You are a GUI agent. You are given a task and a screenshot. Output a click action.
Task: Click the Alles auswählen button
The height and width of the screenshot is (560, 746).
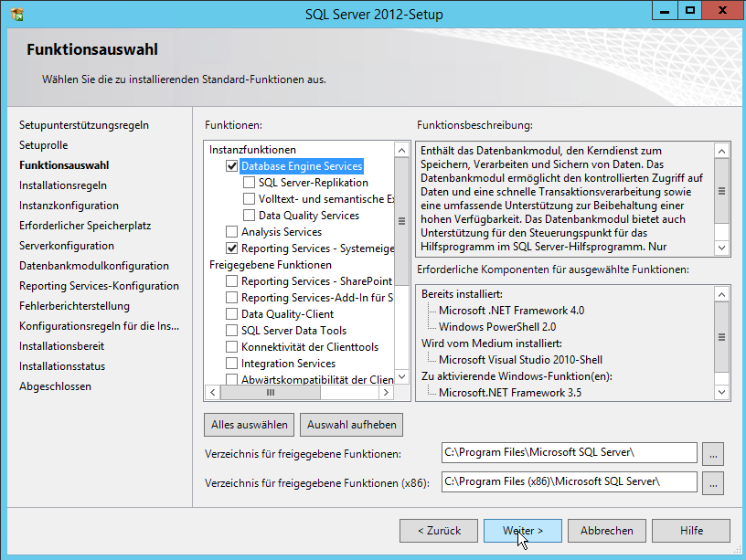250,425
